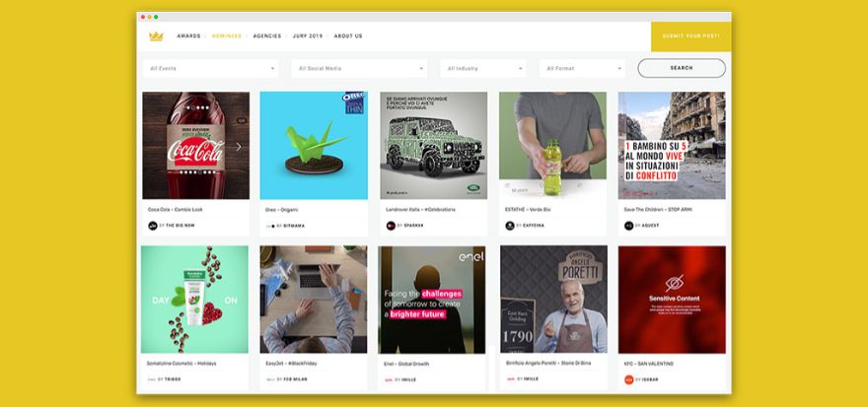This screenshot has width=868, height=407.
Task: Click Caffeina agency avatar icon
Action: click(510, 226)
